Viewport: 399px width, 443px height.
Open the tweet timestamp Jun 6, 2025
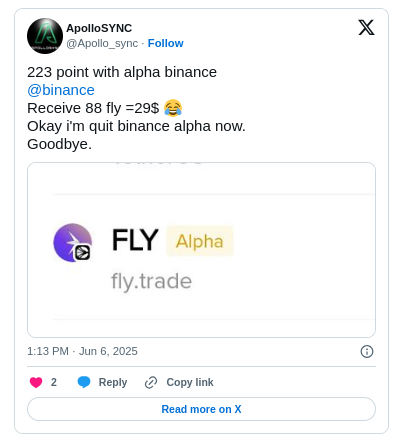82,351
